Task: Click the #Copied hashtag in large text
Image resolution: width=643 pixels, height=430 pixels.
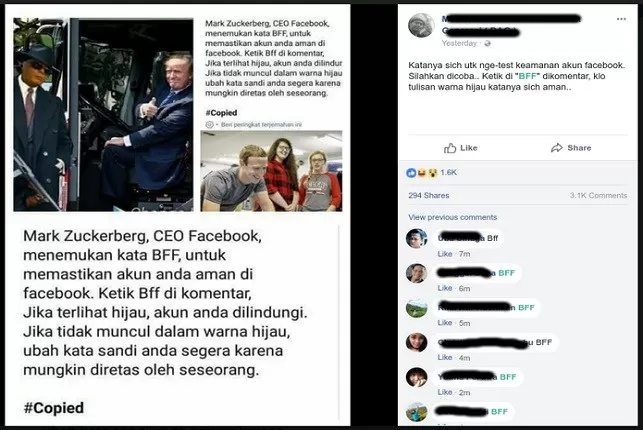Action: (x=54, y=408)
